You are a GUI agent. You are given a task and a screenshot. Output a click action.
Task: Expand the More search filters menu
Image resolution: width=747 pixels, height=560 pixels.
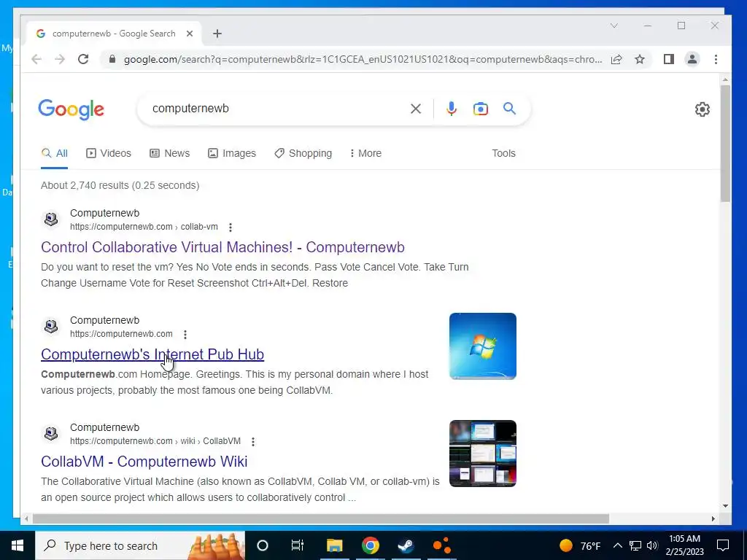(366, 153)
